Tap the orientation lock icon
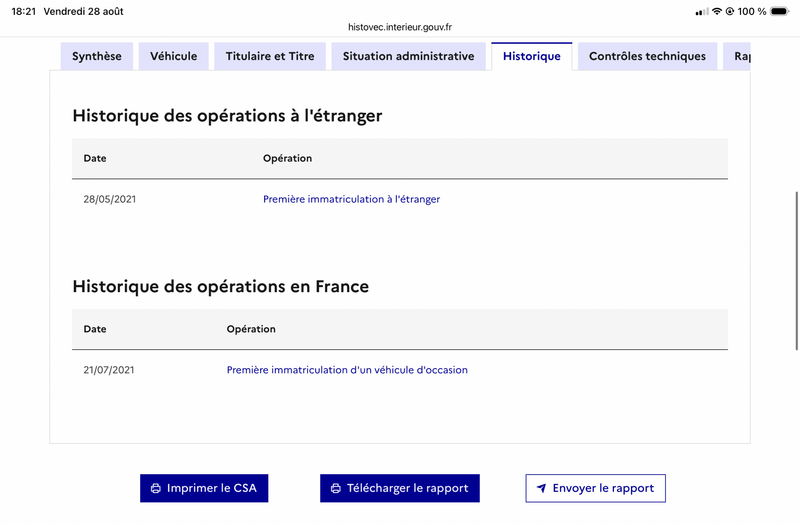The height and width of the screenshot is (525, 800). coord(730,11)
